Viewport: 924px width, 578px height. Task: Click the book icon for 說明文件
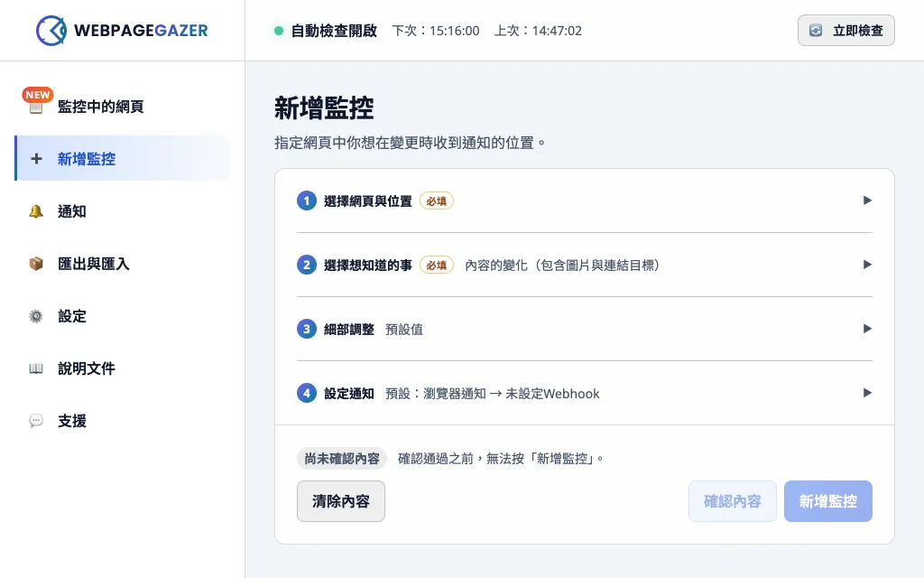pyautogui.click(x=36, y=368)
